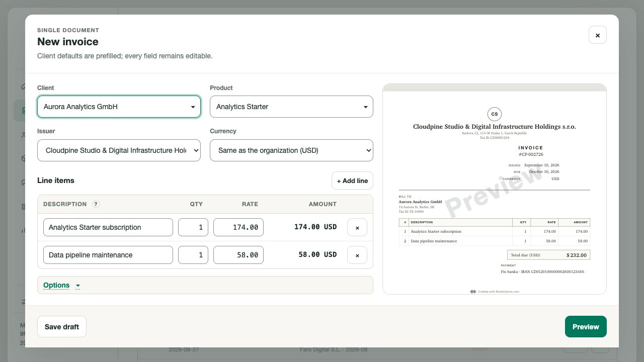Image resolution: width=644 pixels, height=362 pixels.
Task: Expand the Options section
Action: coord(62,285)
